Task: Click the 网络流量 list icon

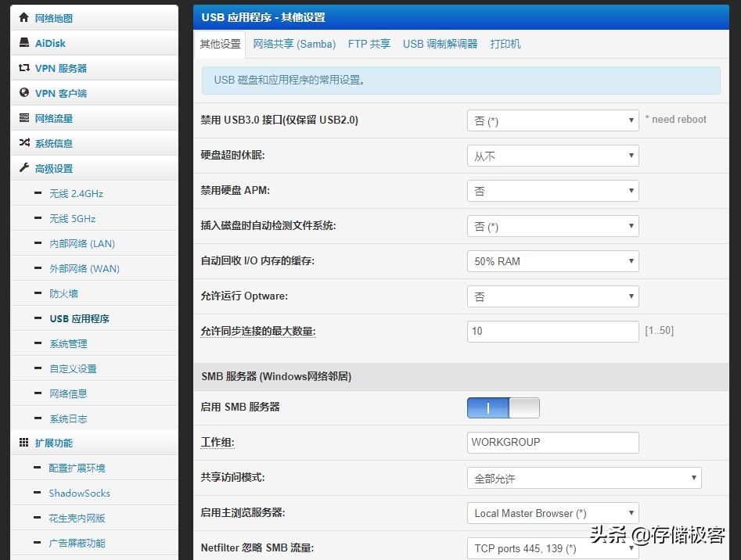Action: [24, 118]
